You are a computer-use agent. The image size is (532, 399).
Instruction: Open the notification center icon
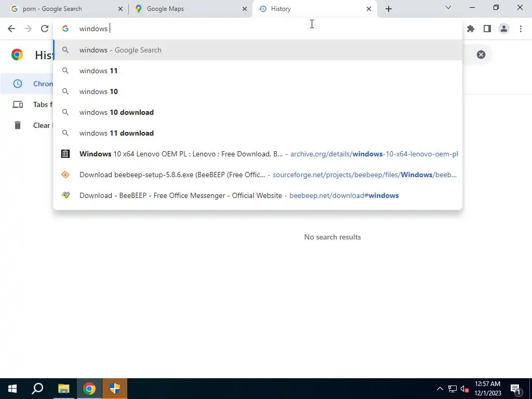[x=515, y=389]
